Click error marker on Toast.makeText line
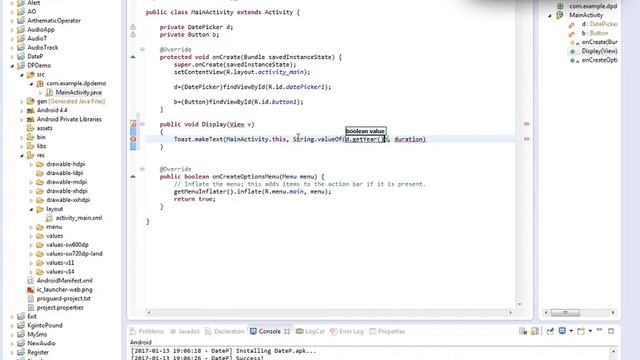Image resolution: width=640 pixels, height=360 pixels. (133, 139)
